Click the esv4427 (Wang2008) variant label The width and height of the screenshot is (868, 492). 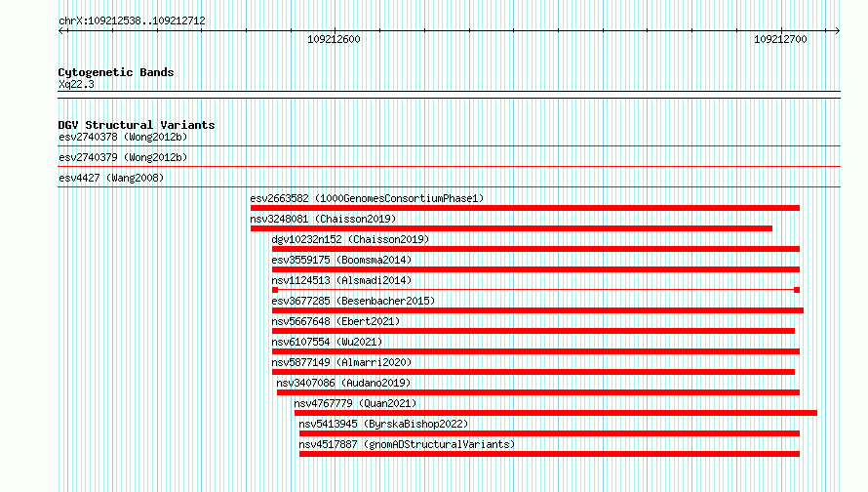111,178
